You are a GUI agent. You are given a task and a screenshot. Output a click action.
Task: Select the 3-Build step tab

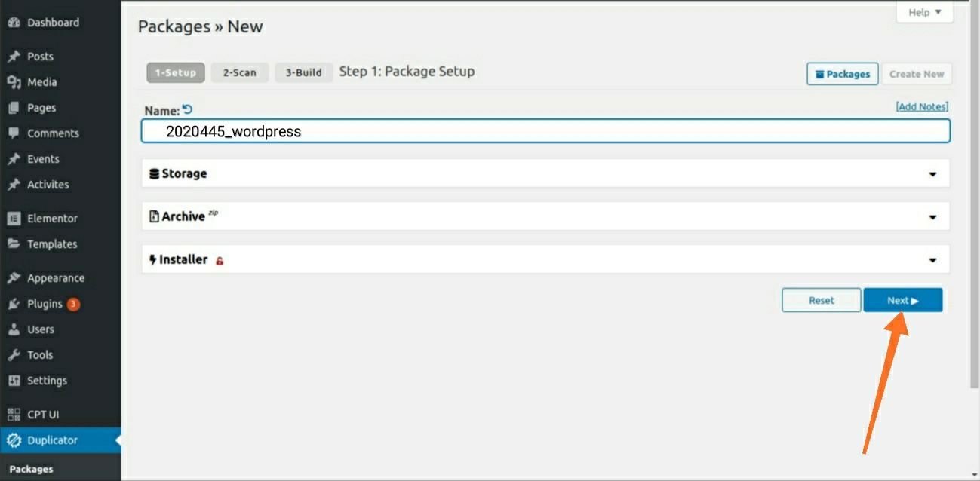coord(303,72)
